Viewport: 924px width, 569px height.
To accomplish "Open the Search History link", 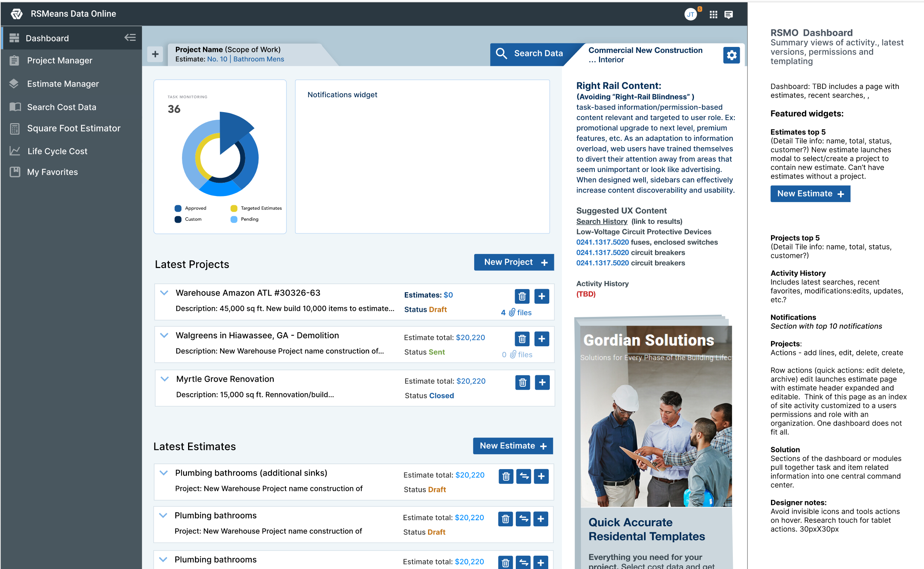I will 601,221.
